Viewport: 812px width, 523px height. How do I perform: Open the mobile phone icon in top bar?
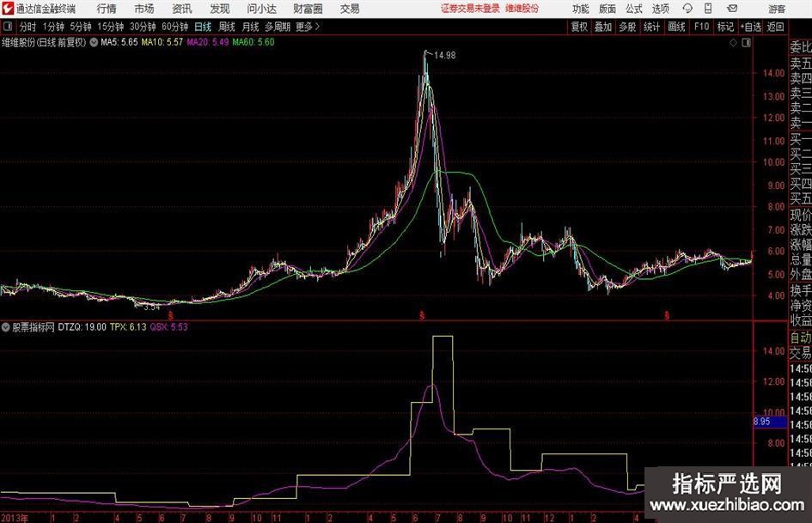point(708,9)
